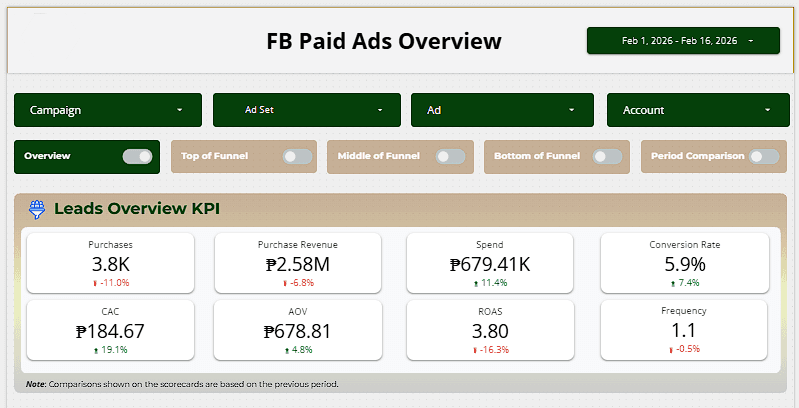Viewport: 799px width, 408px height.
Task: Click the FB Paid Ads Overview title
Action: (384, 41)
